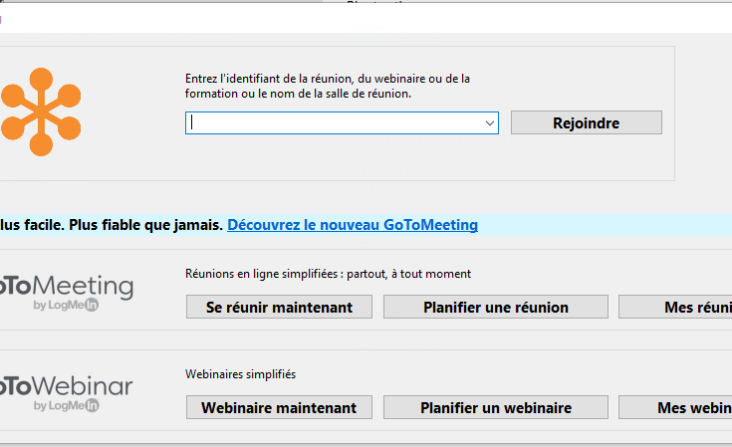
Task: Open the Découvrez le nouveau GoToMeeting link
Action: click(x=352, y=225)
